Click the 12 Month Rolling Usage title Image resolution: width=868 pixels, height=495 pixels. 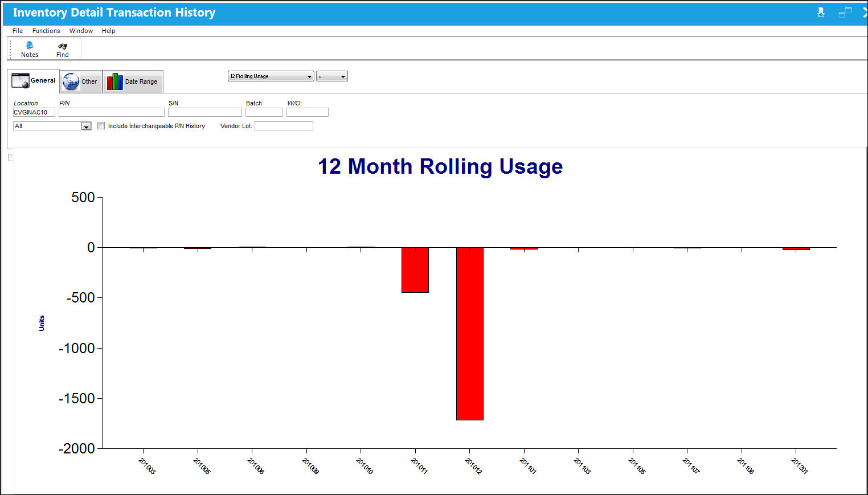pyautogui.click(x=440, y=167)
